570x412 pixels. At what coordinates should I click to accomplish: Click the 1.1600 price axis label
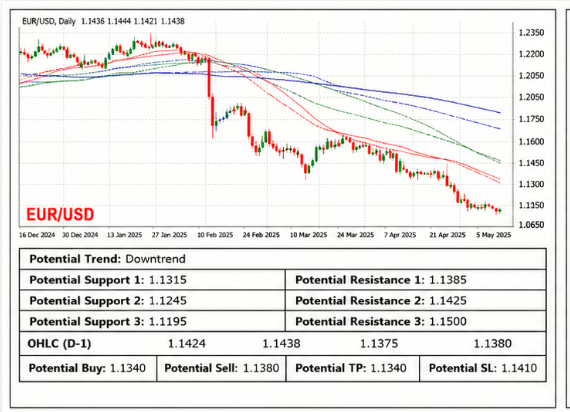point(531,141)
